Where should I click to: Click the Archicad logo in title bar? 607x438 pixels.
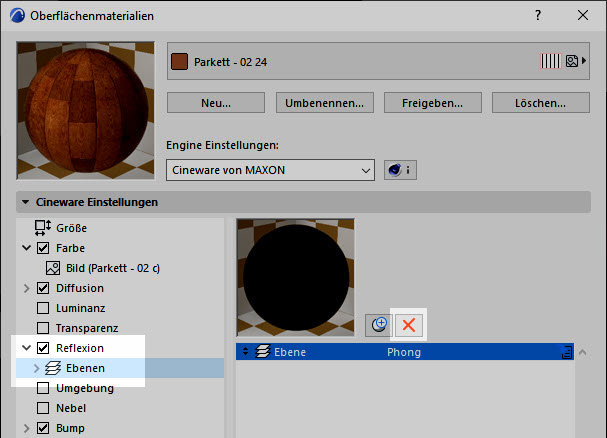tap(17, 15)
